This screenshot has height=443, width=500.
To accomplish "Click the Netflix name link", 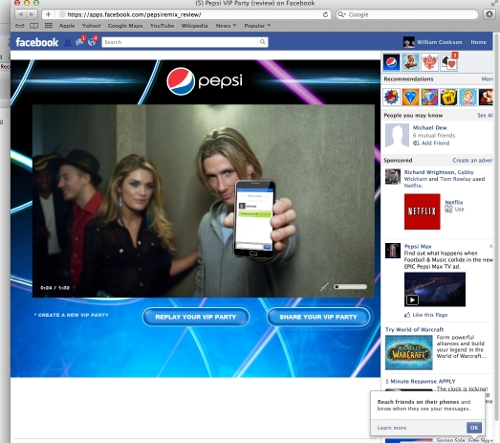I will [454, 202].
